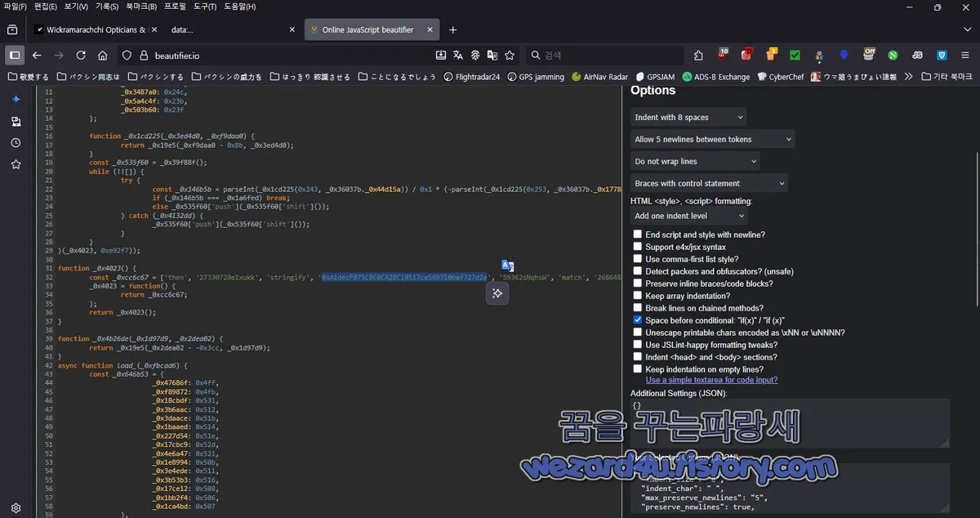
Task: Open the tab overview button at top left
Action: tap(12, 29)
